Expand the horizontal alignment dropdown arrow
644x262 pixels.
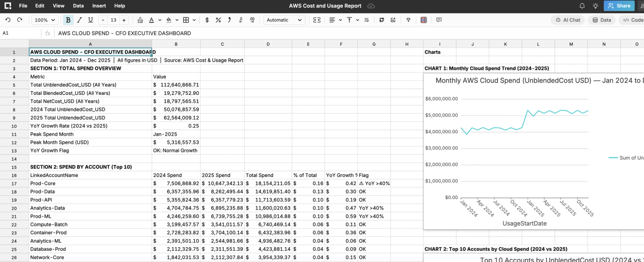(341, 20)
